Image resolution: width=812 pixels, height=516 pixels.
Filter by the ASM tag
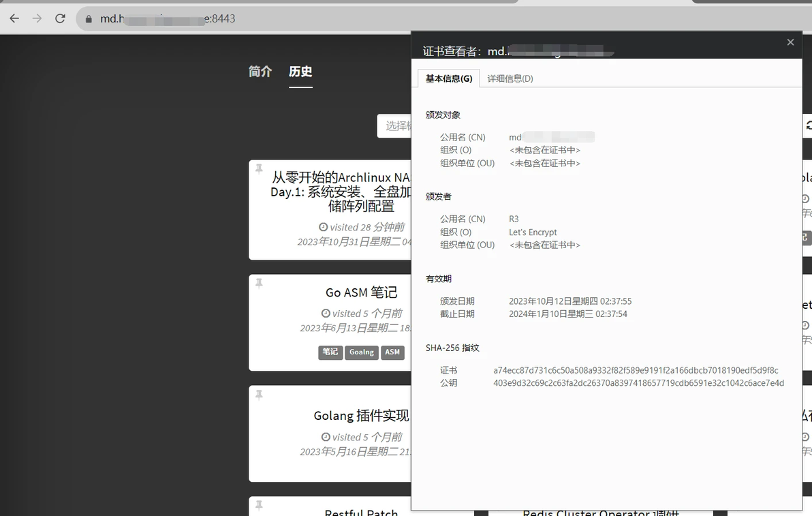coord(392,352)
